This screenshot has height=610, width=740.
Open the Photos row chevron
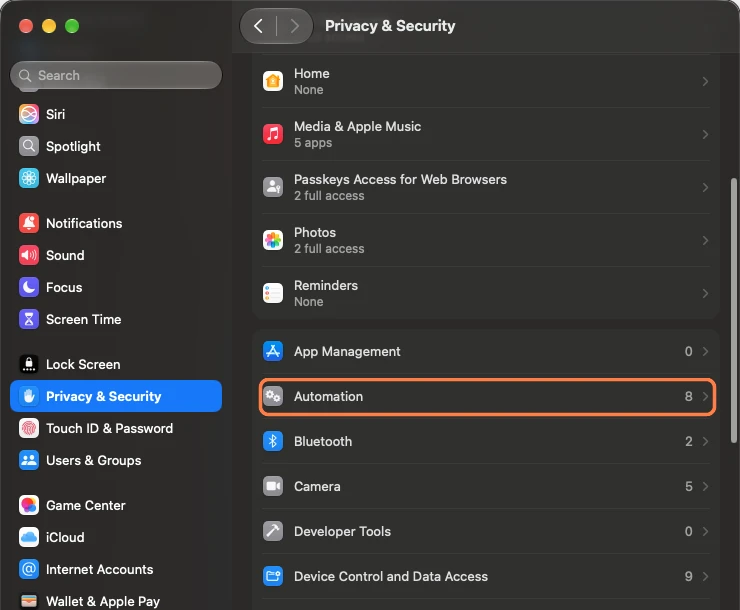coord(705,241)
